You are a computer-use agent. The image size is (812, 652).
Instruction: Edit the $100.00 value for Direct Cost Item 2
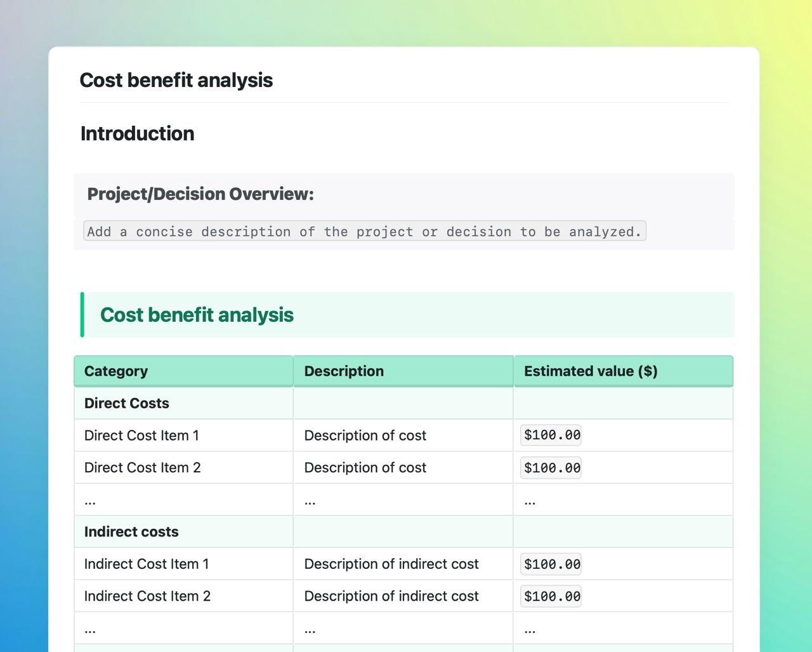tap(550, 468)
